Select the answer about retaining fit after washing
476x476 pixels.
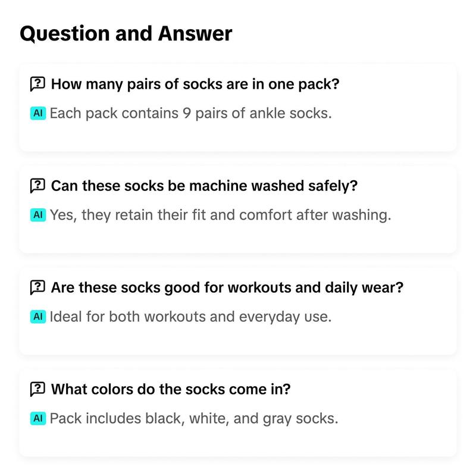(x=220, y=215)
